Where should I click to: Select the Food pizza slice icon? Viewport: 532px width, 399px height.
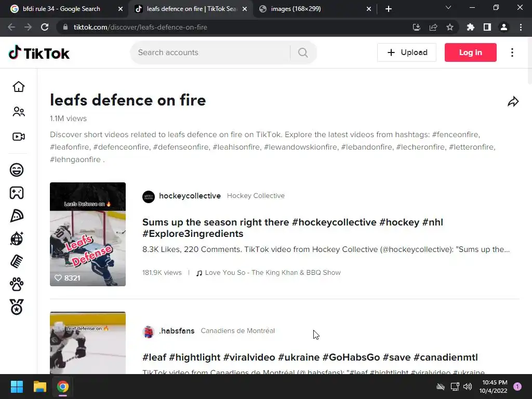coord(17,216)
